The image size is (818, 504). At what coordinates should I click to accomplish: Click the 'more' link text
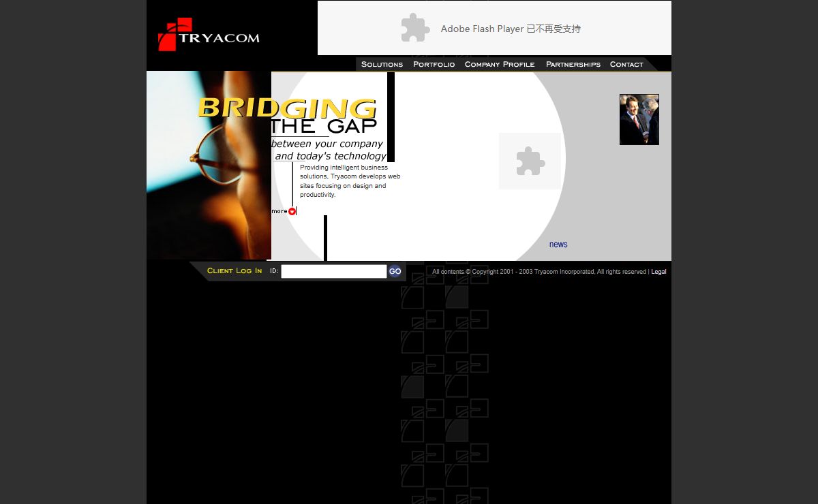tap(279, 211)
